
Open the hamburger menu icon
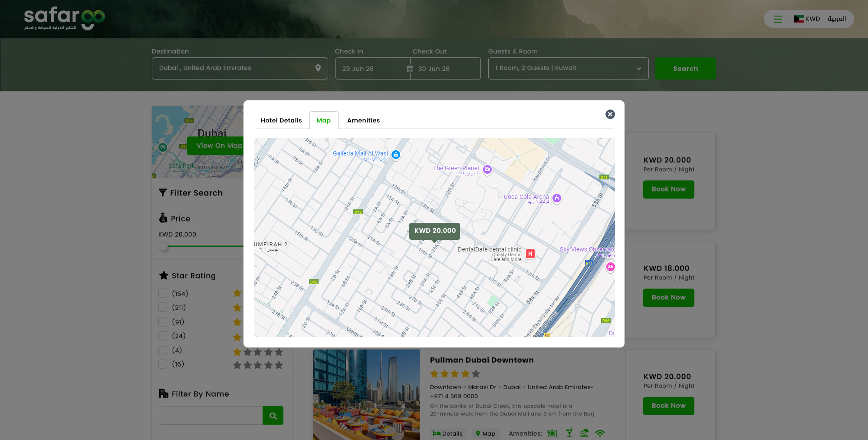coord(778,19)
